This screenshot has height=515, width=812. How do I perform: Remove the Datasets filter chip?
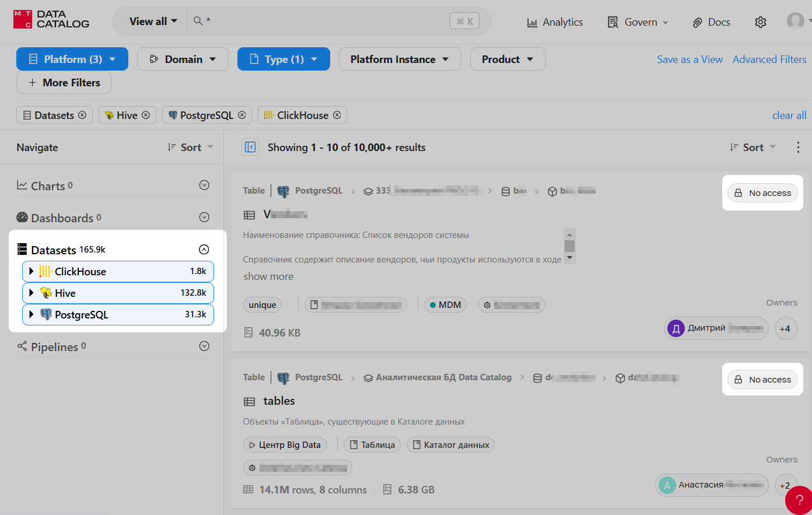click(82, 115)
